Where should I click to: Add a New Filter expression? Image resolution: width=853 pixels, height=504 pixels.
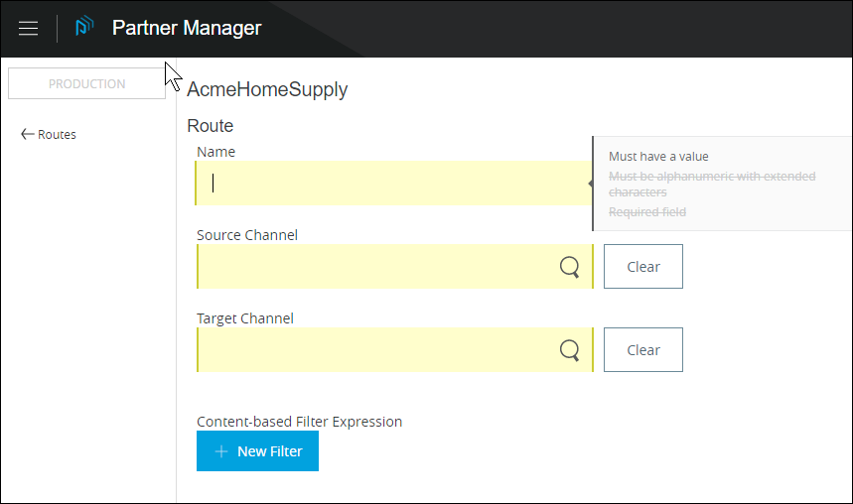click(x=257, y=451)
